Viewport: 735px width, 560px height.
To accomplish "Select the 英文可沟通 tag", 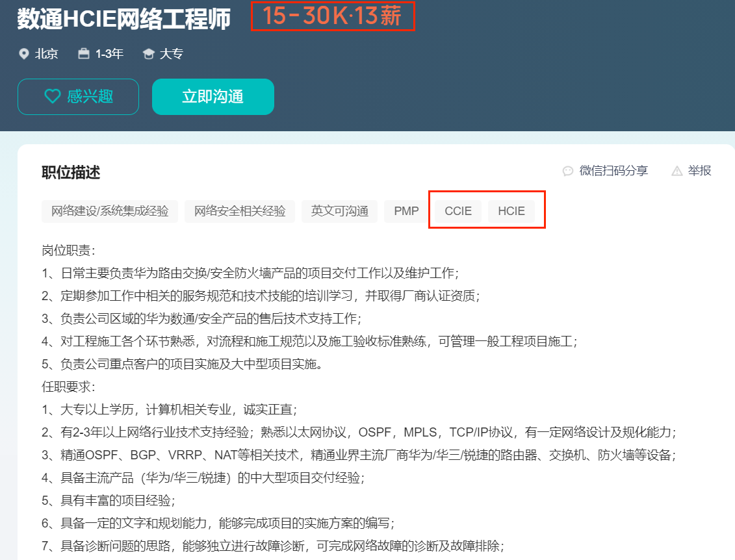I will 339,211.
